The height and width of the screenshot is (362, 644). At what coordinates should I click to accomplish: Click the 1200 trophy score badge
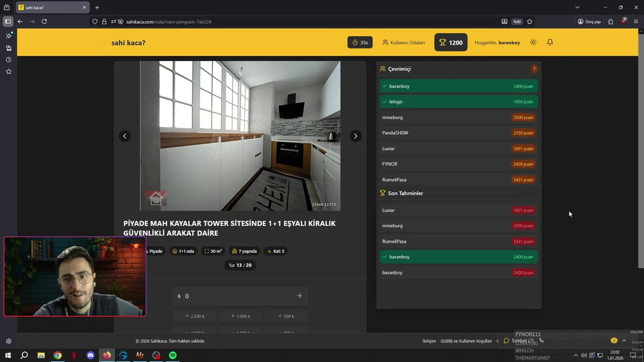point(451,43)
